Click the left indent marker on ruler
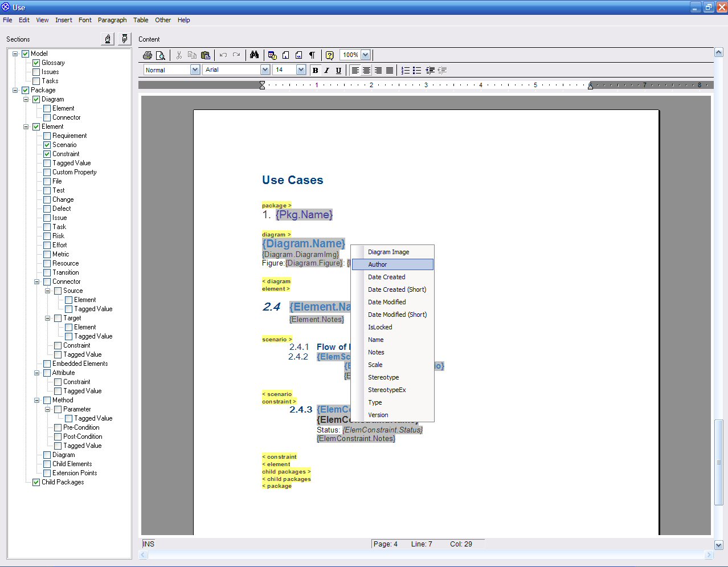728x567 pixels. click(x=262, y=85)
